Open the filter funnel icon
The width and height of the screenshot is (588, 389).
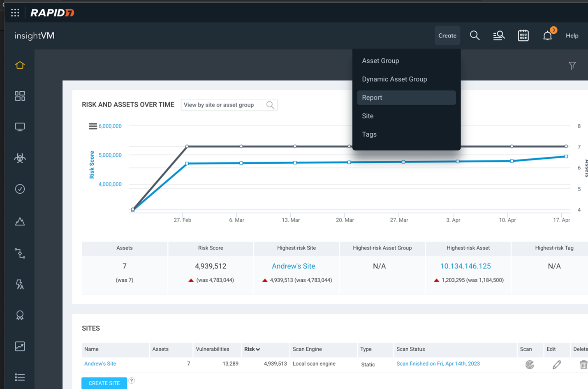coord(572,66)
